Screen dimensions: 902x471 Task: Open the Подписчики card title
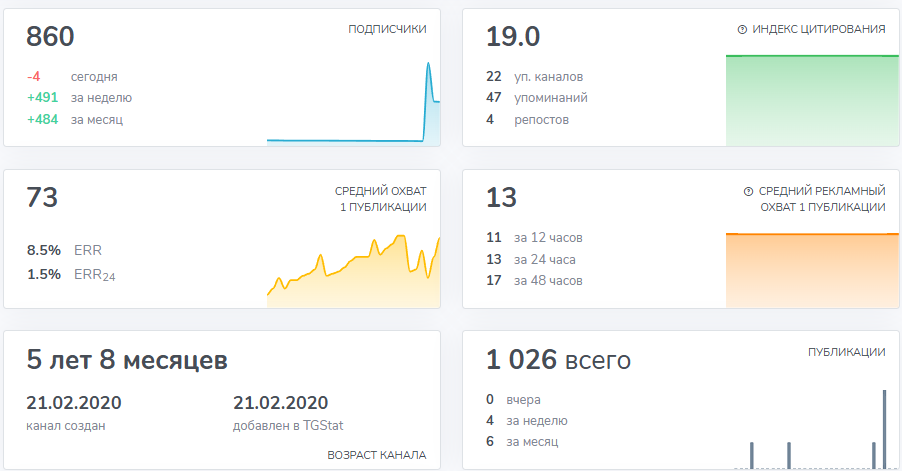[x=387, y=30]
